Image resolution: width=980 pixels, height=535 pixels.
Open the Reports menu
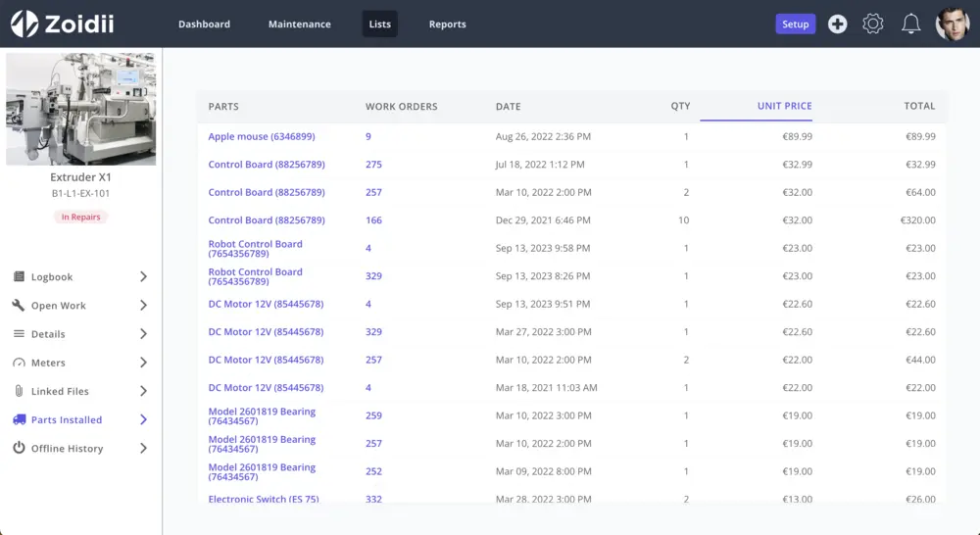(448, 24)
